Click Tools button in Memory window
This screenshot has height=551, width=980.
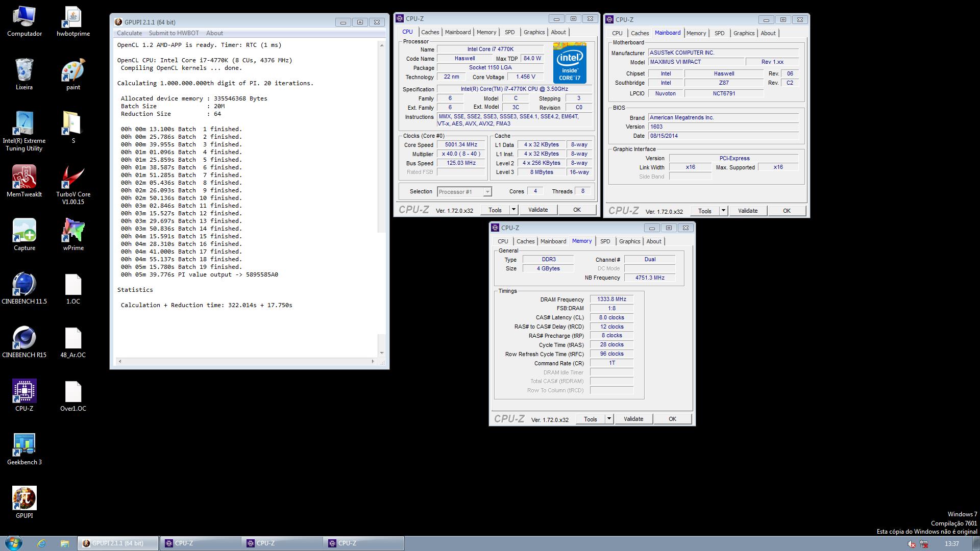click(590, 419)
